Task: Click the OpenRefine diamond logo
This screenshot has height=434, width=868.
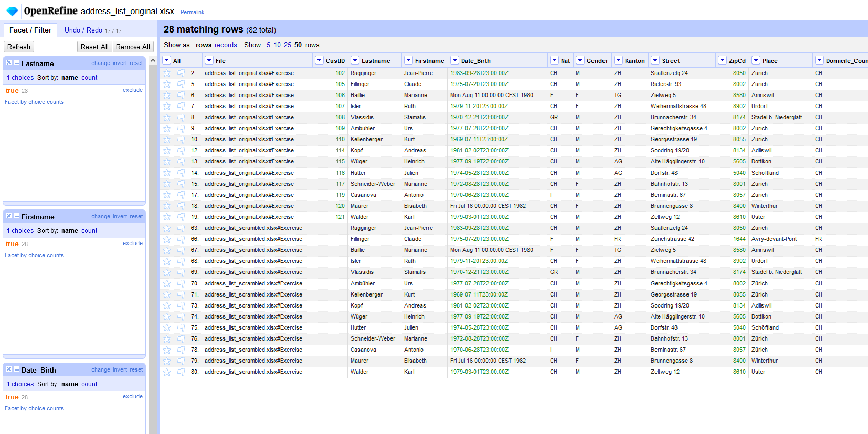Action: point(12,11)
